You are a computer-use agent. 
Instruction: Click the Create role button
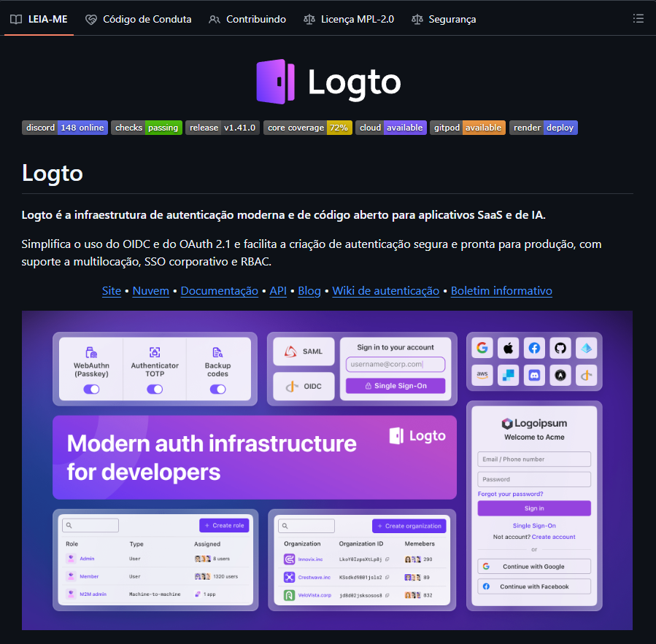tap(224, 525)
